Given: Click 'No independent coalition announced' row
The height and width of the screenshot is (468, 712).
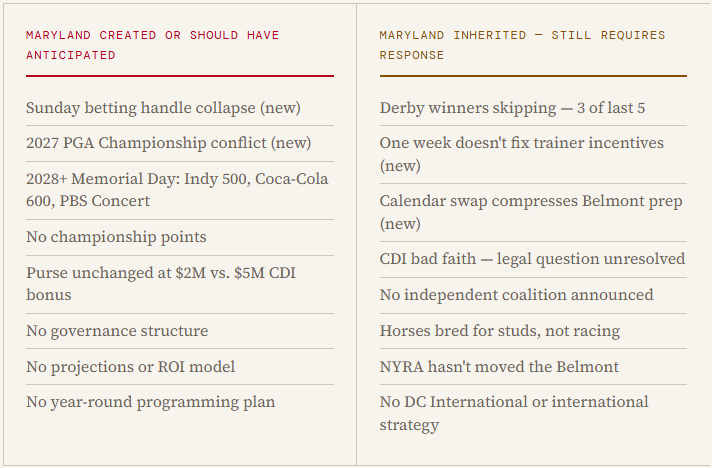Looking at the screenshot, I should [533, 295].
